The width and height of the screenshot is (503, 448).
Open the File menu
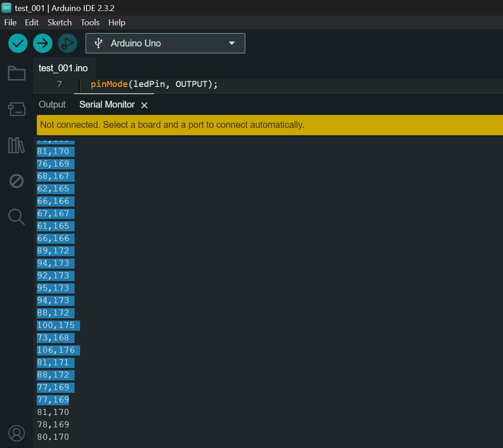(10, 23)
